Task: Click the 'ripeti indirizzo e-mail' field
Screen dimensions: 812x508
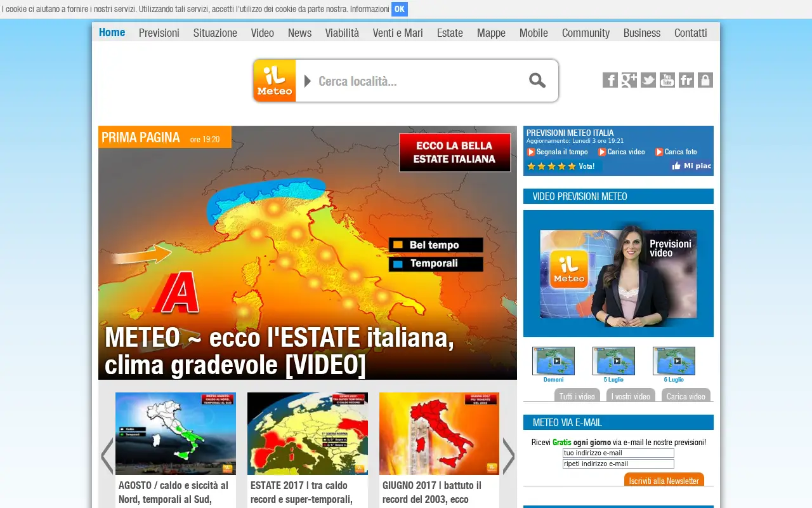Action: tap(619, 464)
